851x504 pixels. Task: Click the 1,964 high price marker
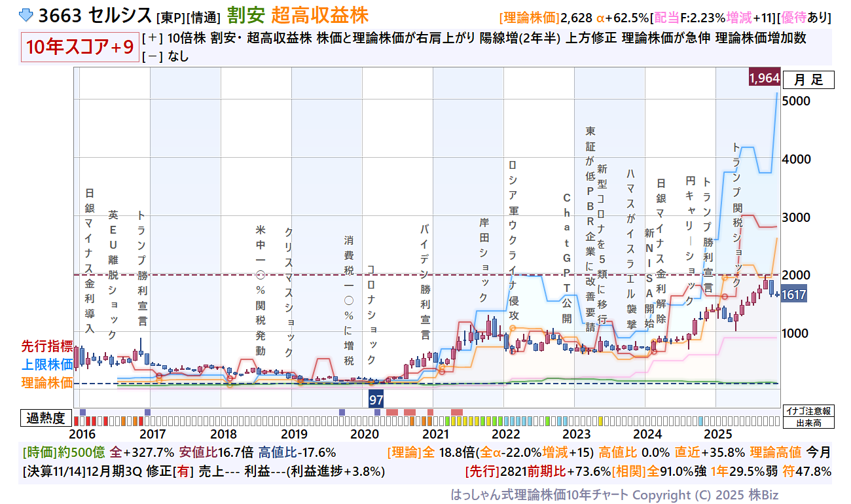[764, 79]
